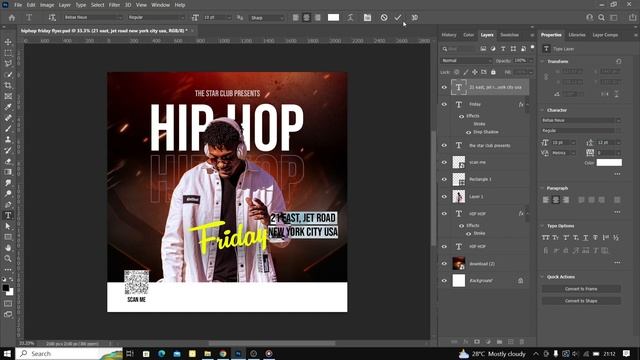Open the Window menu
Viewport: 640px width, 360px height.
click(x=160, y=5)
